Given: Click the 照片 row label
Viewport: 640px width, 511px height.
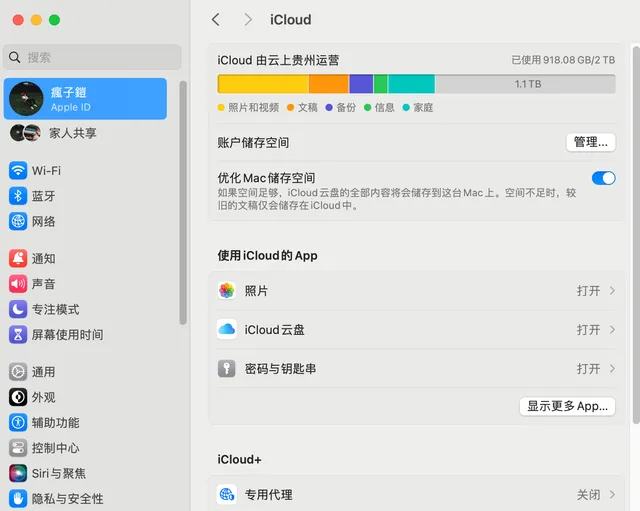Looking at the screenshot, I should [x=256, y=291].
